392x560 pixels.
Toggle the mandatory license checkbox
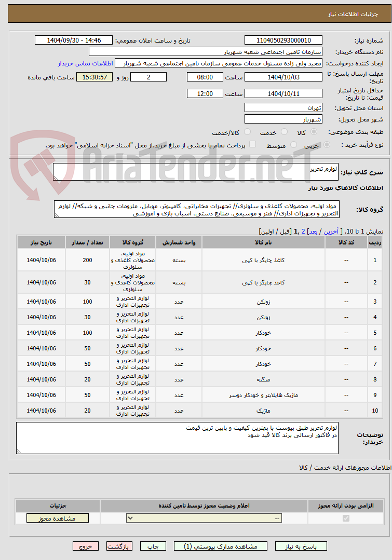pos(346,518)
